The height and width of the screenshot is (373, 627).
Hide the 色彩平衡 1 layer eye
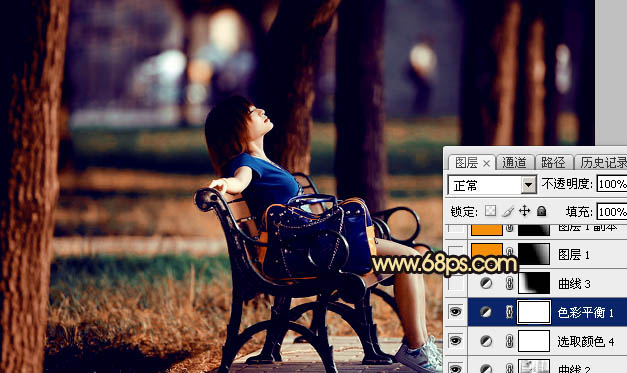pos(455,312)
